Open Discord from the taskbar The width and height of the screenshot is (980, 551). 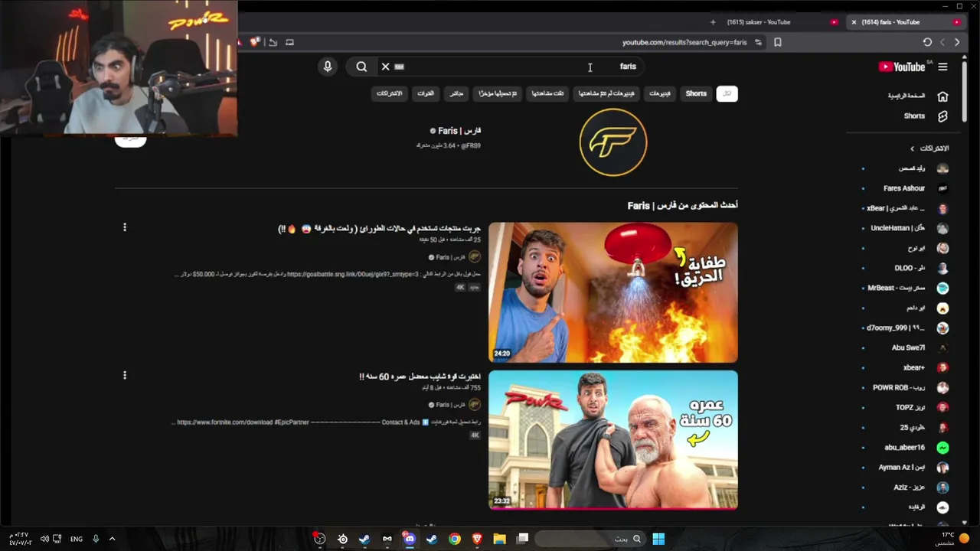[x=409, y=539]
